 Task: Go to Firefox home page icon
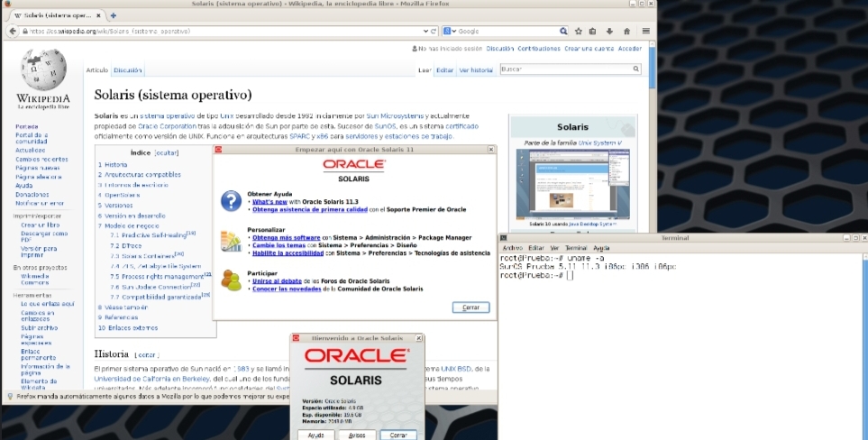coord(626,31)
